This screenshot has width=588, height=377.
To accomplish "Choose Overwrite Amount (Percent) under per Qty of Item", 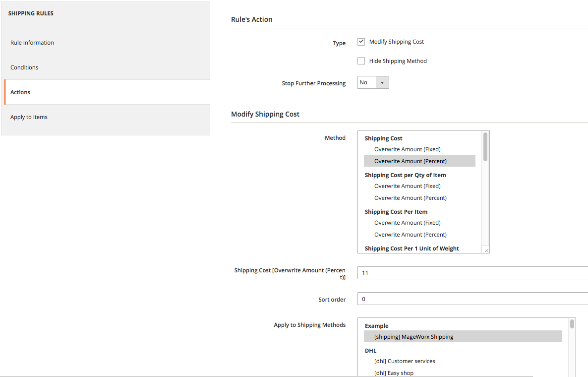I will [410, 198].
